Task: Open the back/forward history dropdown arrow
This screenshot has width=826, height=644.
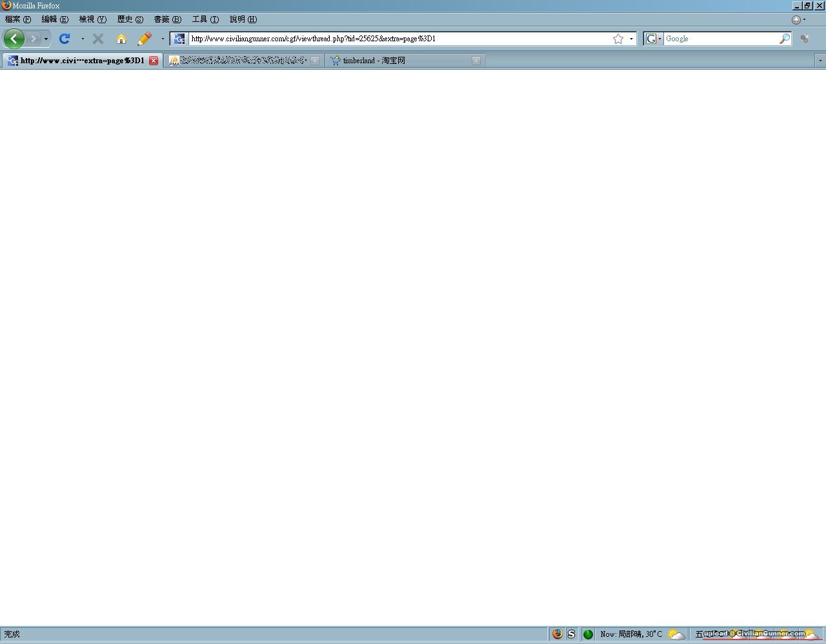Action: [46, 39]
